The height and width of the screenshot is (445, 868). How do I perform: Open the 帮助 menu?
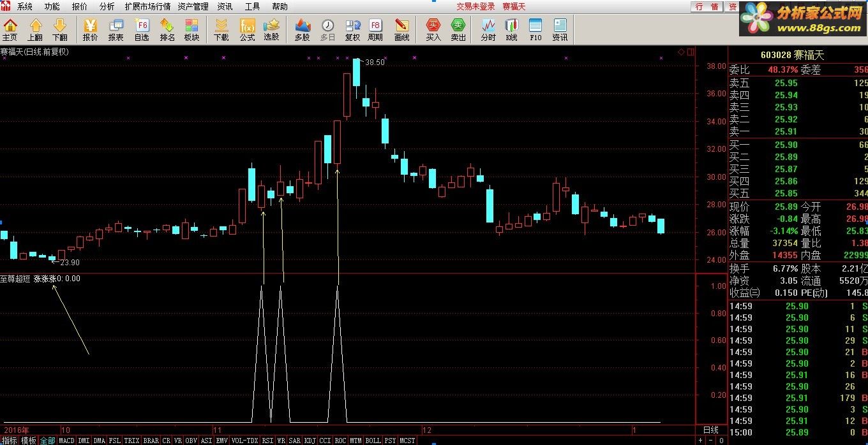280,6
